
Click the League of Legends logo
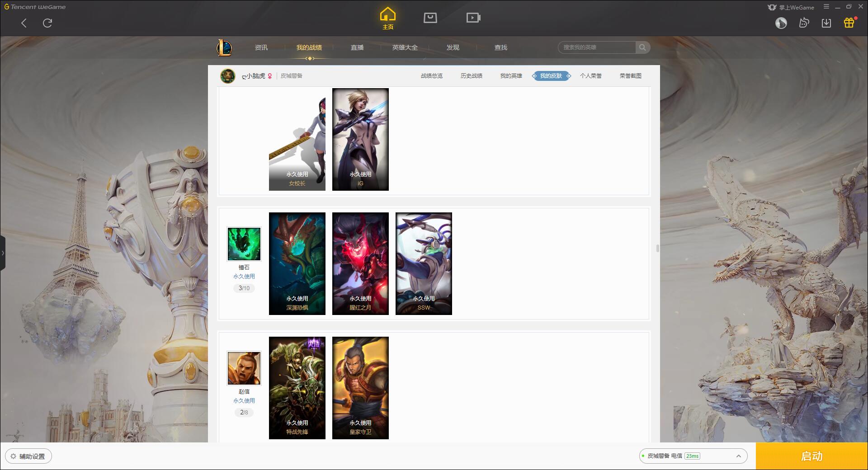[225, 47]
